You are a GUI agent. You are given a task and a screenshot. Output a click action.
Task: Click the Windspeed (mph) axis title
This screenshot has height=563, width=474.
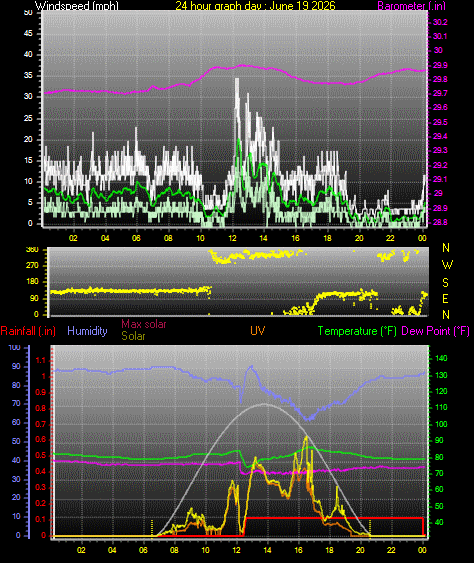pyautogui.click(x=76, y=5)
